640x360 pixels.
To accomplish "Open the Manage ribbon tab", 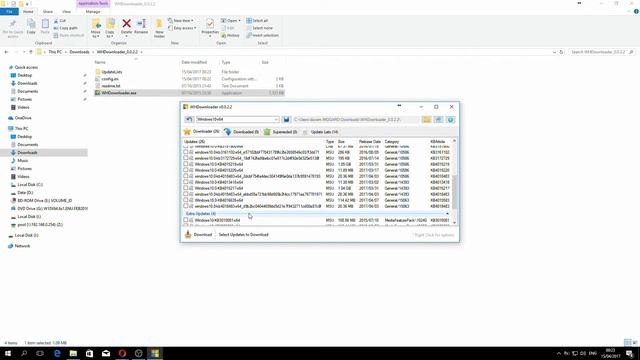I will point(93,12).
